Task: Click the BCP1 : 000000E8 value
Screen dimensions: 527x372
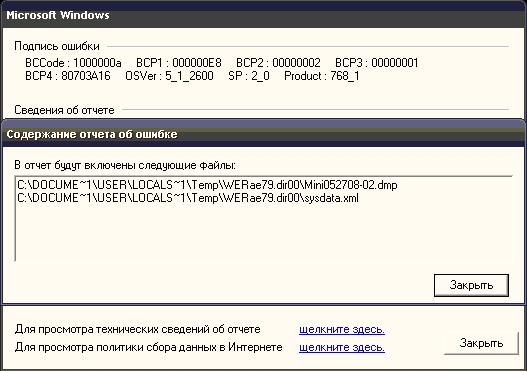Action: pos(179,63)
